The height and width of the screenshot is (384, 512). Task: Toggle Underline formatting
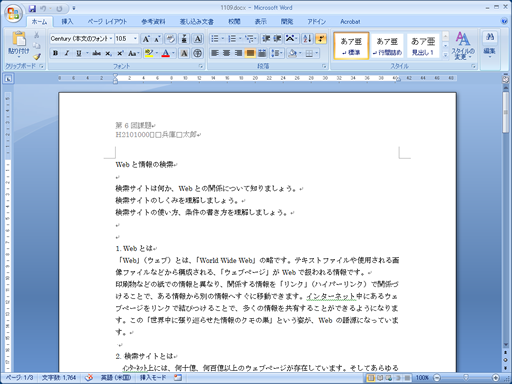[79, 53]
